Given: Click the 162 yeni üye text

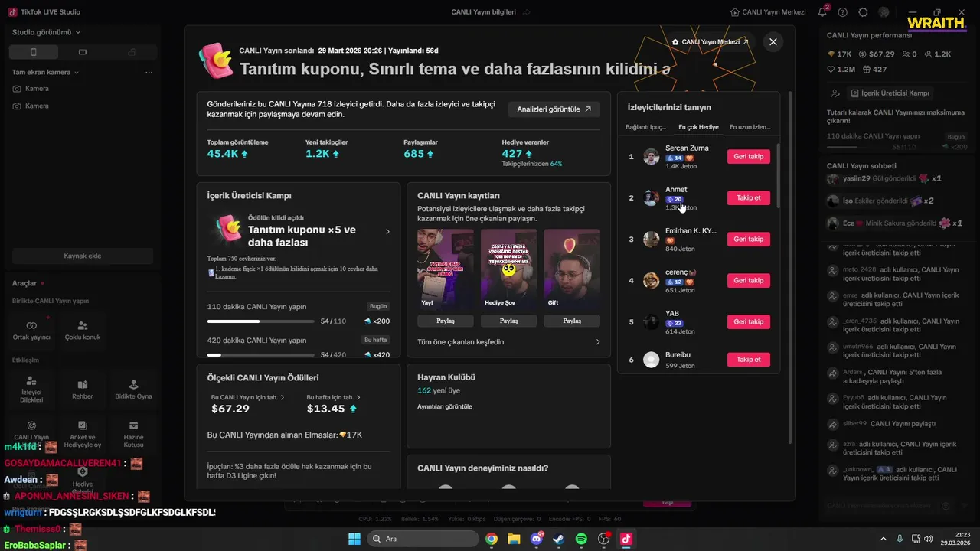Looking at the screenshot, I should click(439, 390).
